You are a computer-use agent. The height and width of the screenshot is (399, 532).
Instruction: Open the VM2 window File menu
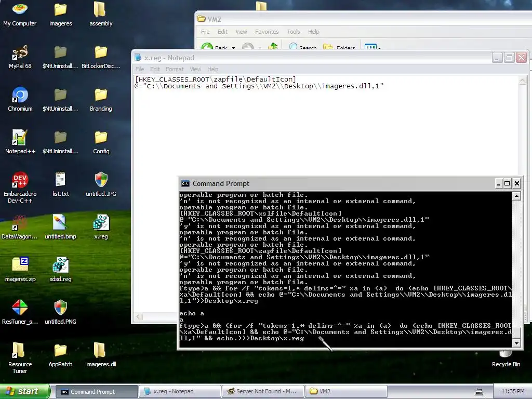205,32
